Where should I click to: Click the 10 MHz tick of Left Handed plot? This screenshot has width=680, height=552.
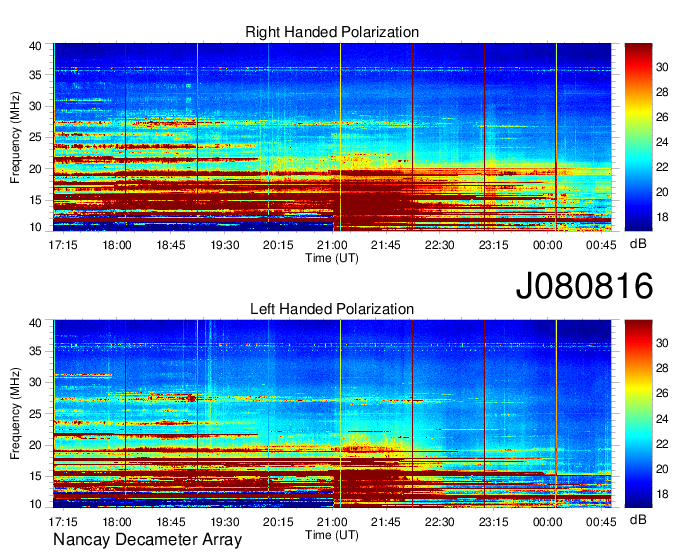[35, 504]
